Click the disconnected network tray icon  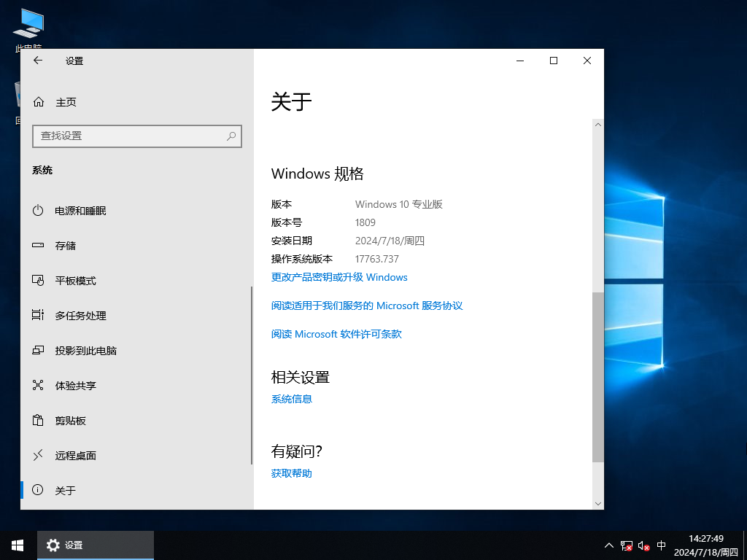click(626, 545)
